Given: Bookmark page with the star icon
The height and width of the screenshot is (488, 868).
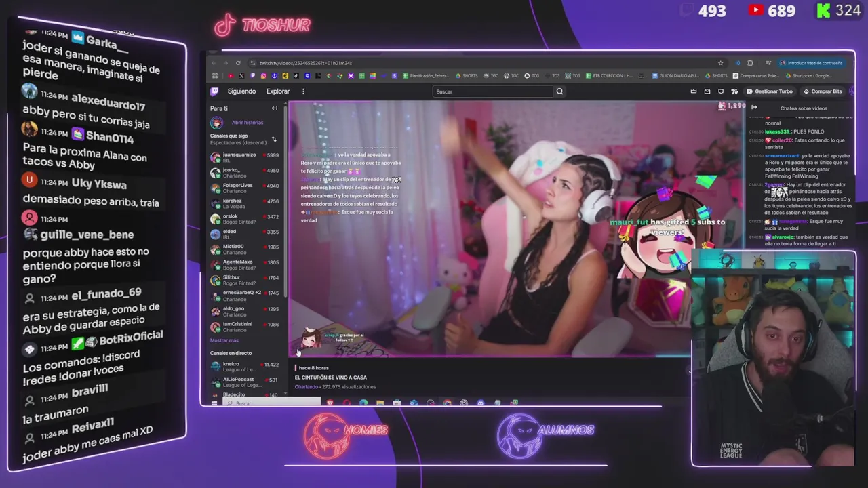Looking at the screenshot, I should pyautogui.click(x=720, y=63).
